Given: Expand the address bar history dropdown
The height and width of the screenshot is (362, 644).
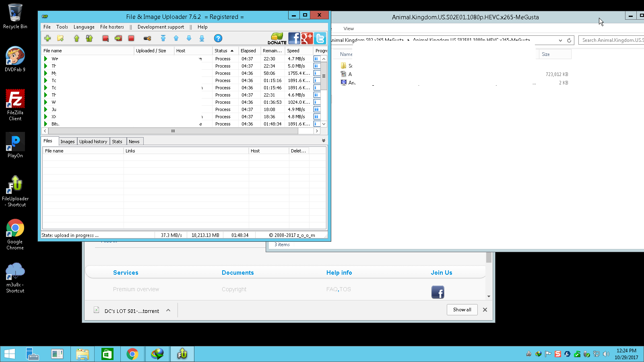Looking at the screenshot, I should point(560,40).
